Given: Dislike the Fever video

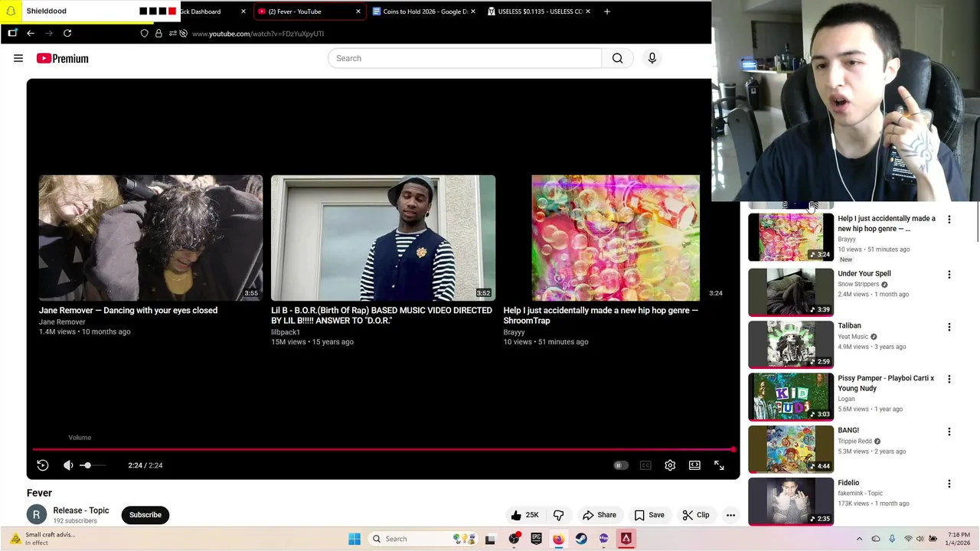Looking at the screenshot, I should coord(559,515).
